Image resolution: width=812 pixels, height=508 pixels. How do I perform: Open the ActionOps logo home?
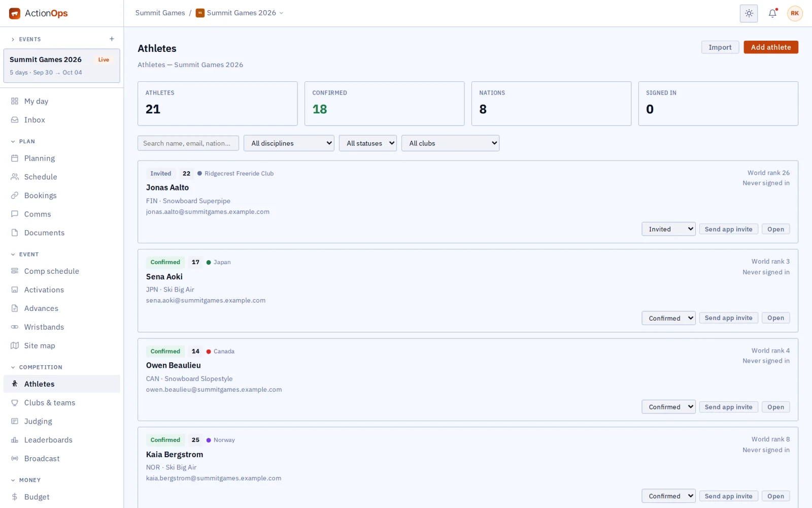(x=39, y=13)
